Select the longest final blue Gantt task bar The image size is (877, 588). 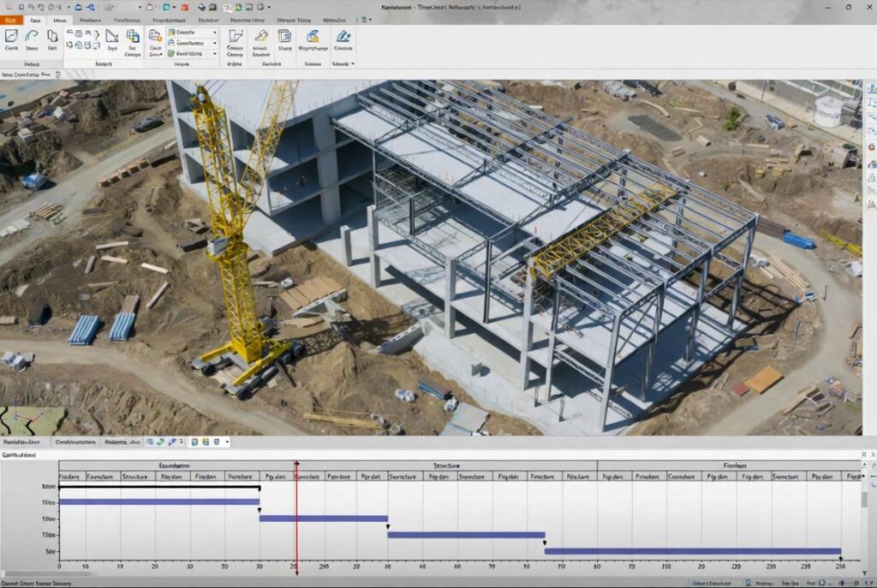[x=692, y=551]
